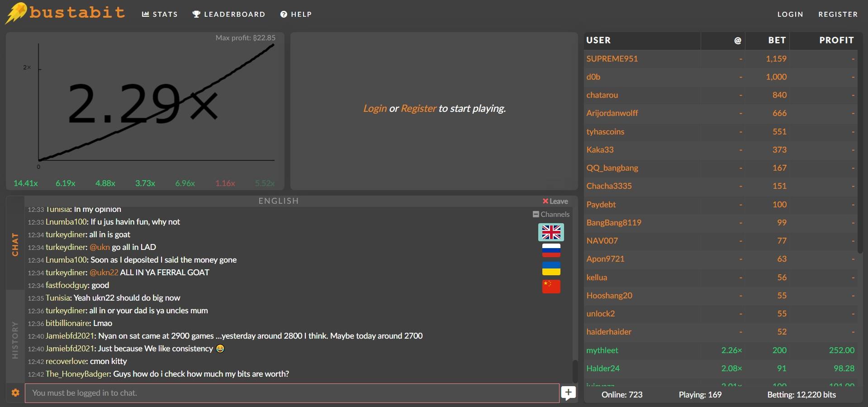Click chat user recoverlove

tap(66, 361)
